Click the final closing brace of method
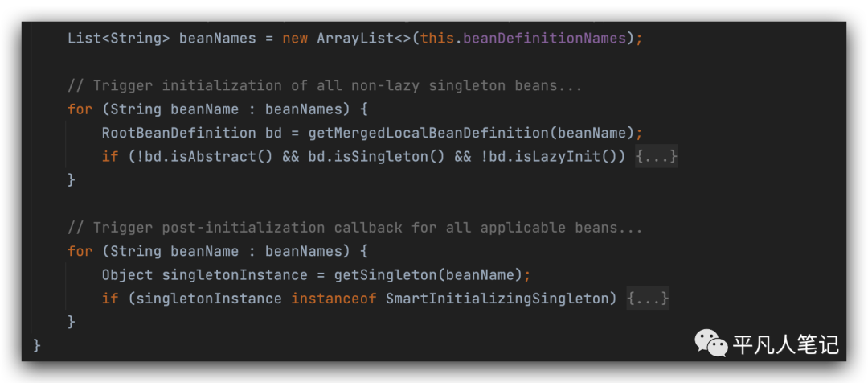The height and width of the screenshot is (383, 868). click(x=37, y=345)
